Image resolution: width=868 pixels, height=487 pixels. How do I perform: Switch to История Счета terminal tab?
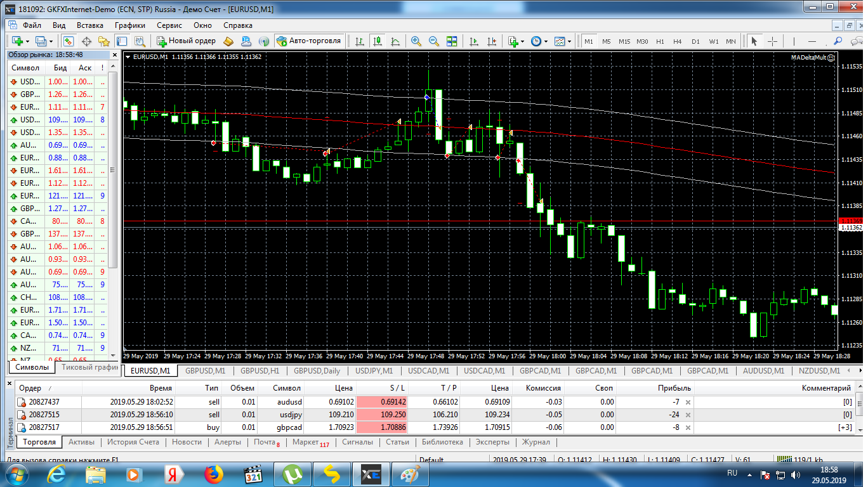pos(133,442)
